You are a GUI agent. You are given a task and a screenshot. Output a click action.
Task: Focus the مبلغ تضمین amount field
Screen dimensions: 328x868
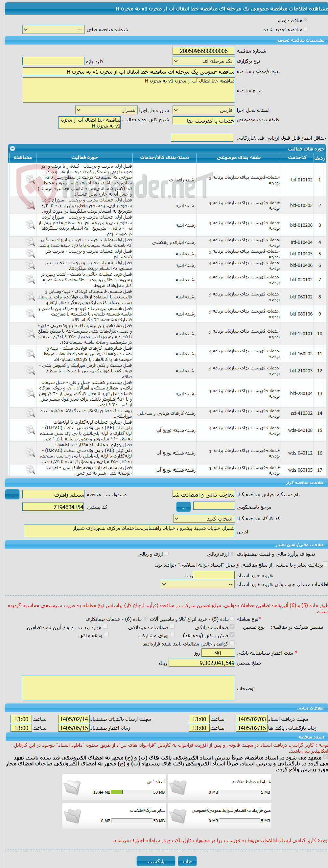201,663
